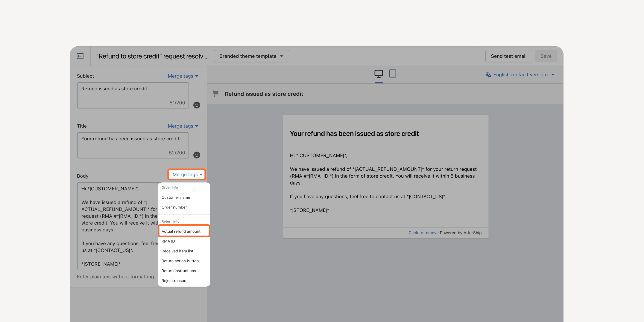Insert Customer name merge tag

[x=184, y=197]
